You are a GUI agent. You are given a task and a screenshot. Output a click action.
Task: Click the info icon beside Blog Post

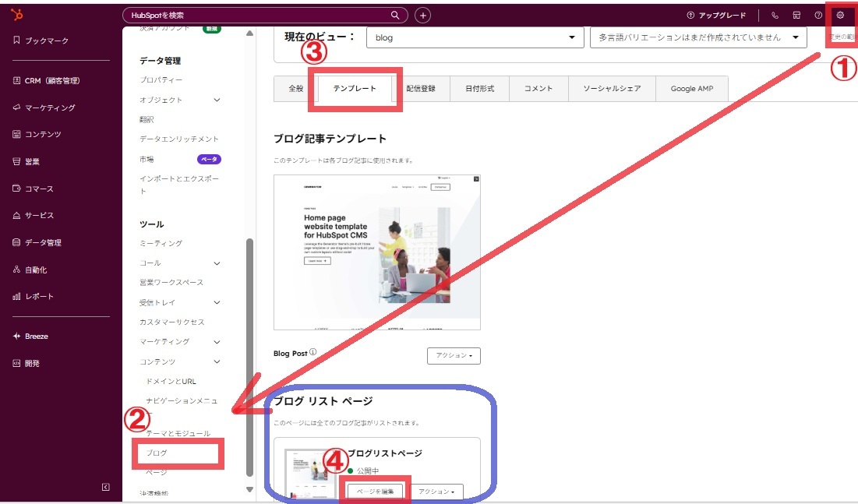pos(313,352)
